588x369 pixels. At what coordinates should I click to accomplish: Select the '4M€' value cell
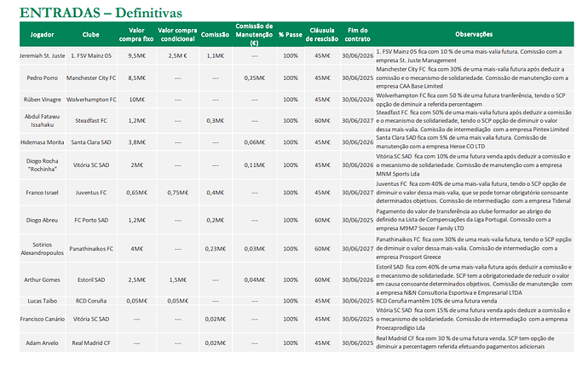click(136, 249)
